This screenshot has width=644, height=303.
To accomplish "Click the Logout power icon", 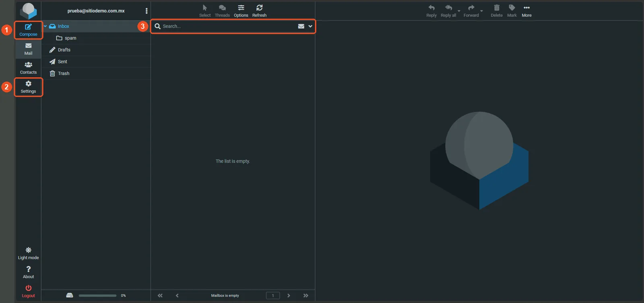I will 28,291.
